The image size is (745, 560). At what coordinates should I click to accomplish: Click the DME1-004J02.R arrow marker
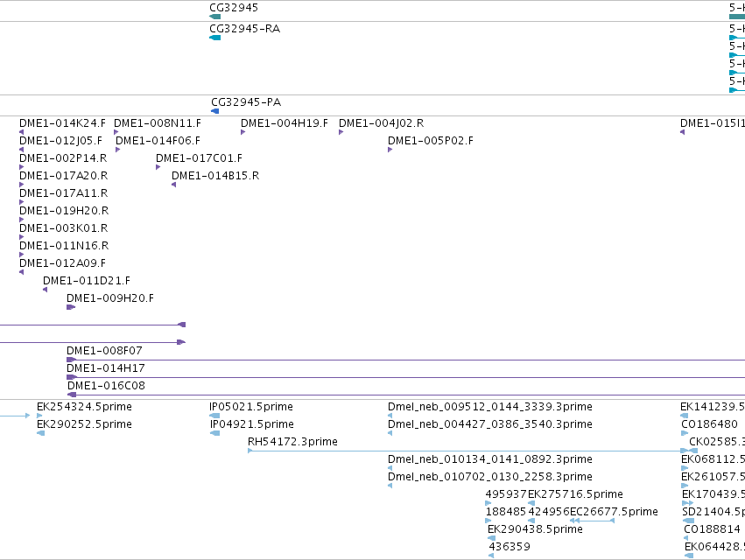pos(341,132)
